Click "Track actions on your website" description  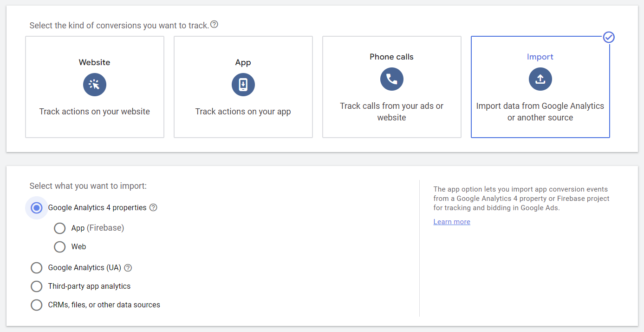click(x=95, y=112)
